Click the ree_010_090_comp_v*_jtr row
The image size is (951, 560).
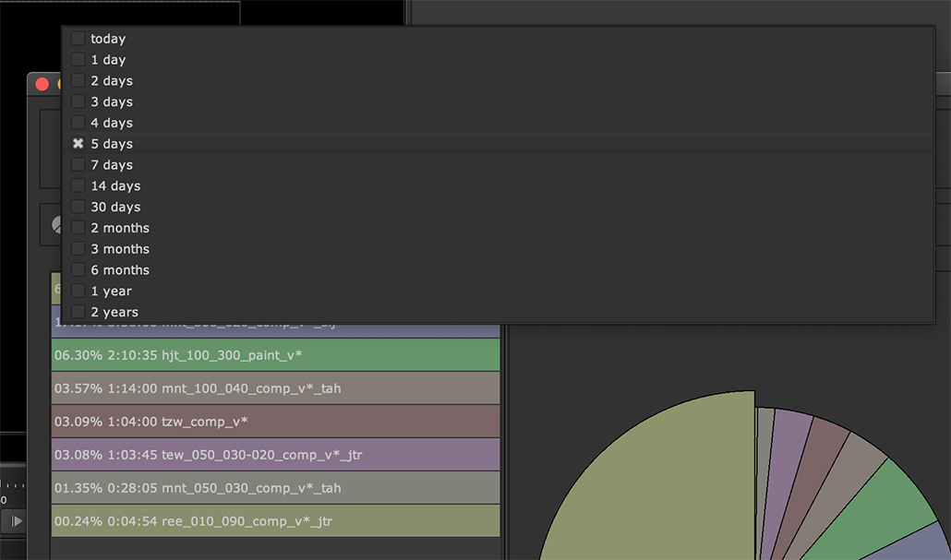click(x=275, y=521)
